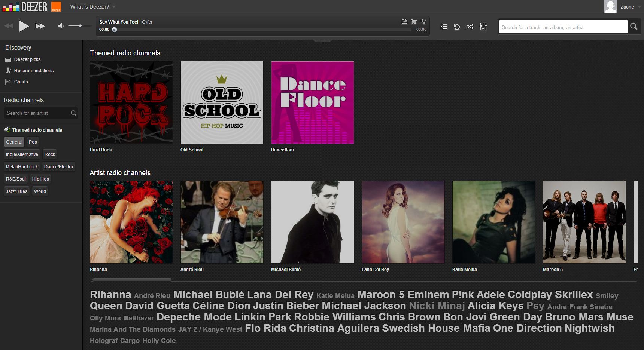Select the Hip Hop genre filter
Screen dimensions: 644x350
40,179
